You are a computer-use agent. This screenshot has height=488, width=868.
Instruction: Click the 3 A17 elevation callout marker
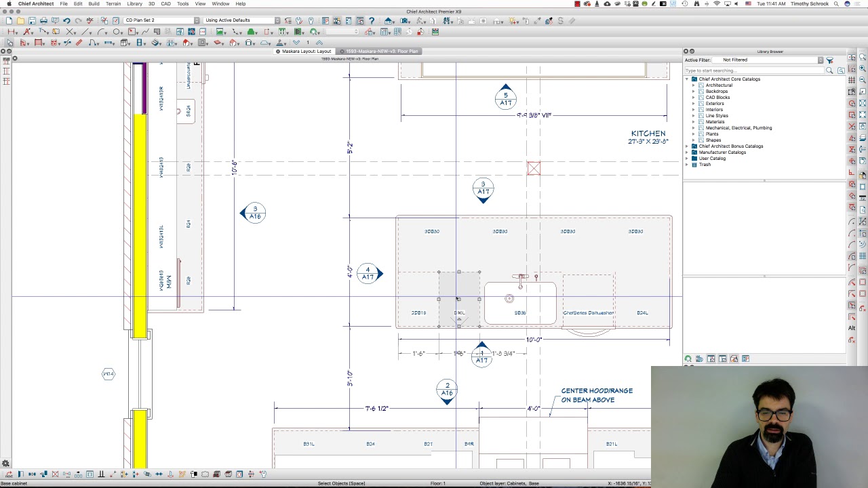(483, 190)
